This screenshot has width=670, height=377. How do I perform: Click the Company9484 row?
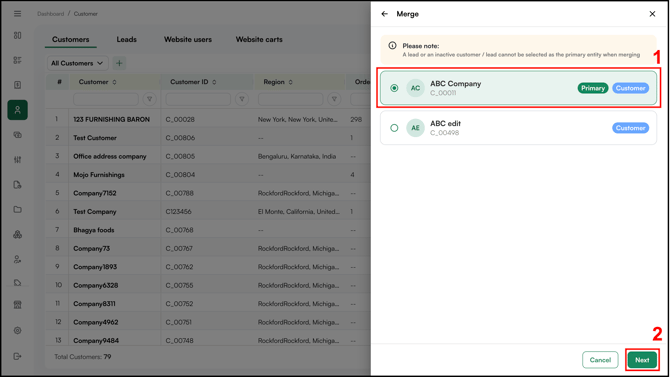tap(208, 340)
